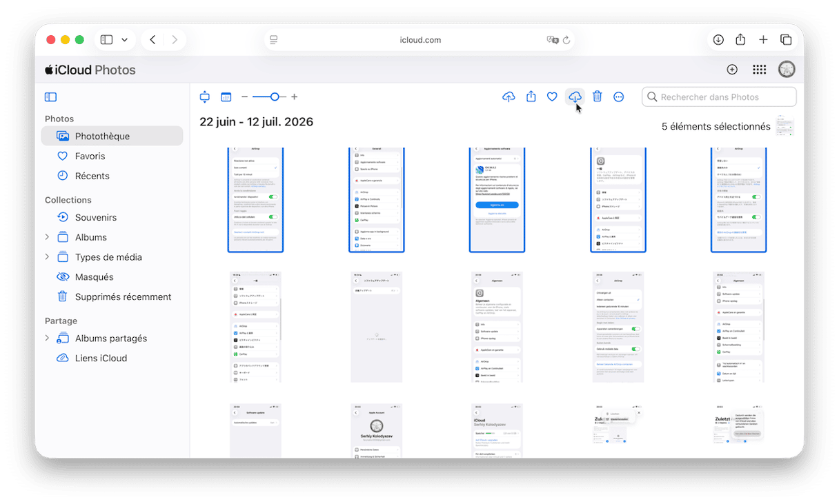Show Safari downloads
Screen dimensions: 839x504
click(x=718, y=40)
